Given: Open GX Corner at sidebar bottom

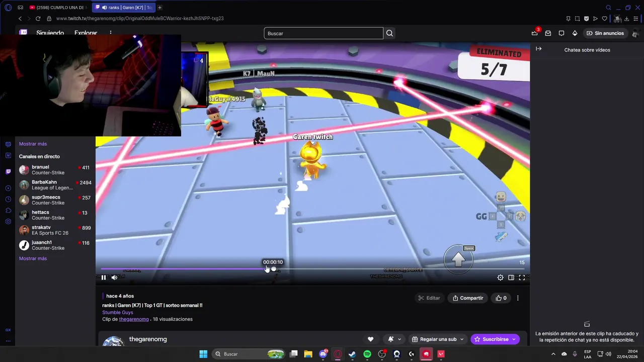Looking at the screenshot, I should point(8,330).
